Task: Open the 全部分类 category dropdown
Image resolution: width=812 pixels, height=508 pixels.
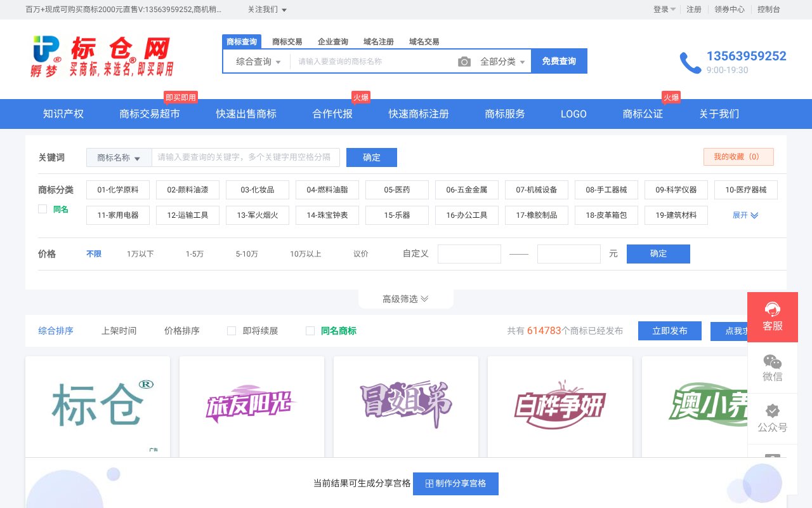Action: [x=503, y=61]
